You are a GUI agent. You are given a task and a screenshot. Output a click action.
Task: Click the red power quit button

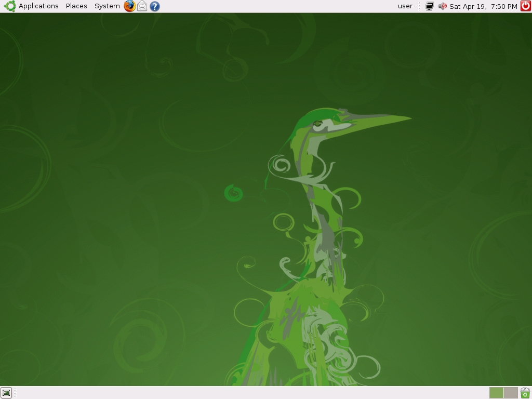click(x=526, y=6)
